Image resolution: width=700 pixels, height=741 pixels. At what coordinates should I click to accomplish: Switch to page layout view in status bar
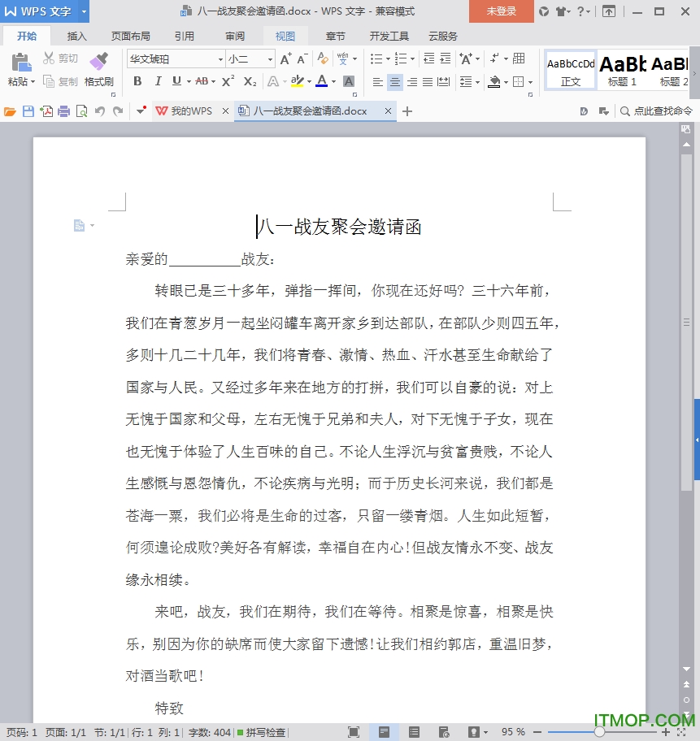(384, 732)
